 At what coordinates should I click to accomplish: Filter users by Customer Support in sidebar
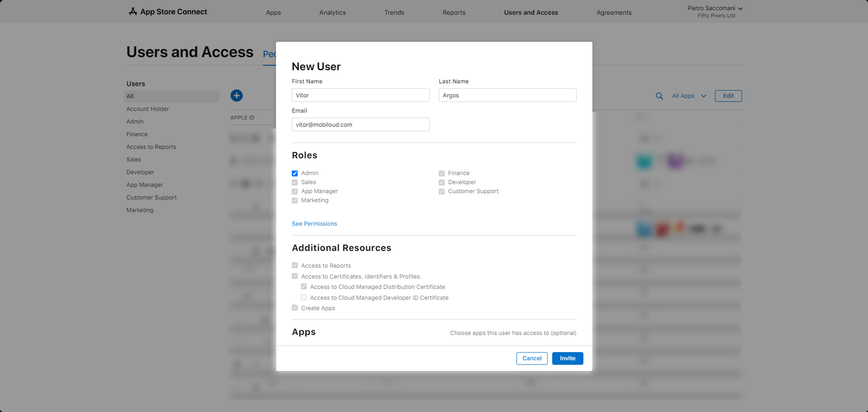point(151,197)
